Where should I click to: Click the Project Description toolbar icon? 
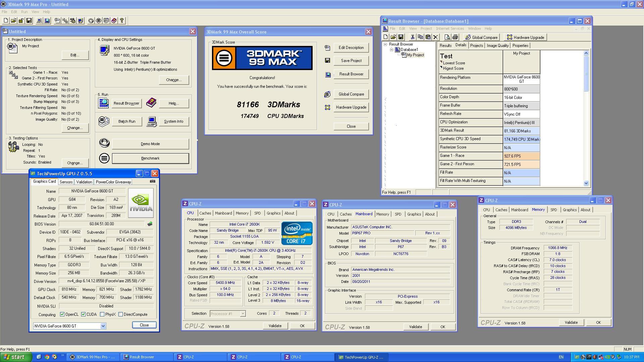pos(57,20)
